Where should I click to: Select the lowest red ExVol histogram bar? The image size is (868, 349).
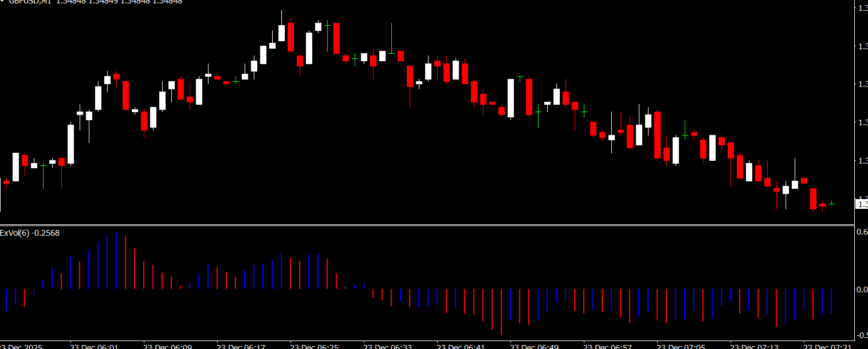tap(501, 312)
